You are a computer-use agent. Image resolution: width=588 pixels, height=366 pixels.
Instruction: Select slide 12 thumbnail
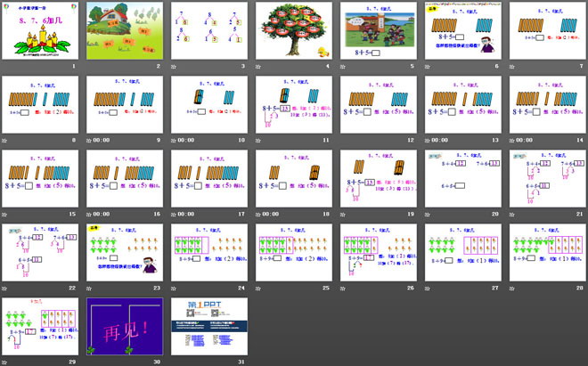tap(379, 104)
